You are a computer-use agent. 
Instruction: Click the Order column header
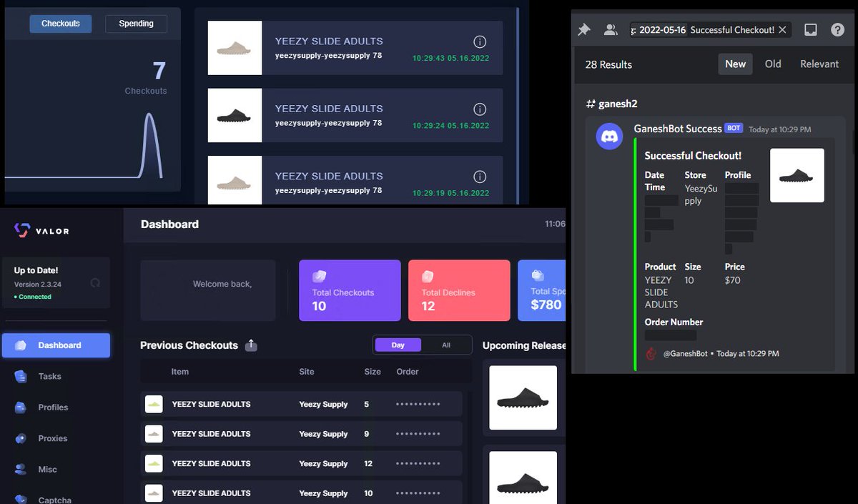(408, 372)
